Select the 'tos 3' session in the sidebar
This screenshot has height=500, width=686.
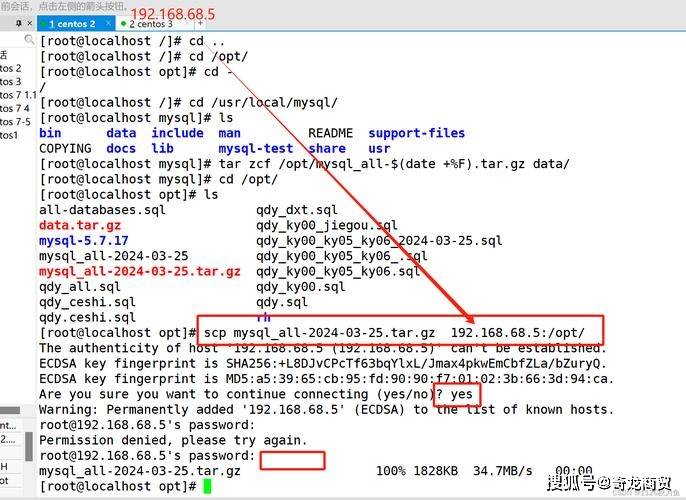[x=10, y=82]
